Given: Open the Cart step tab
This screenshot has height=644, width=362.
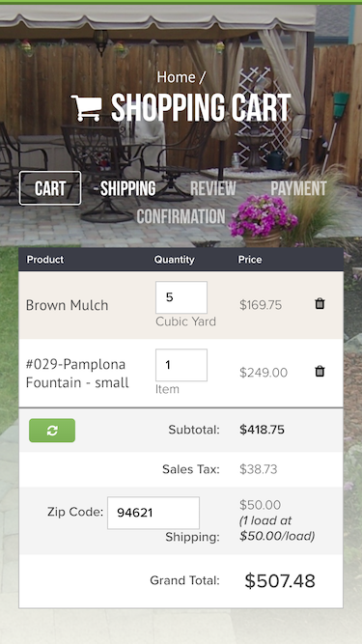Looking at the screenshot, I should (x=50, y=188).
